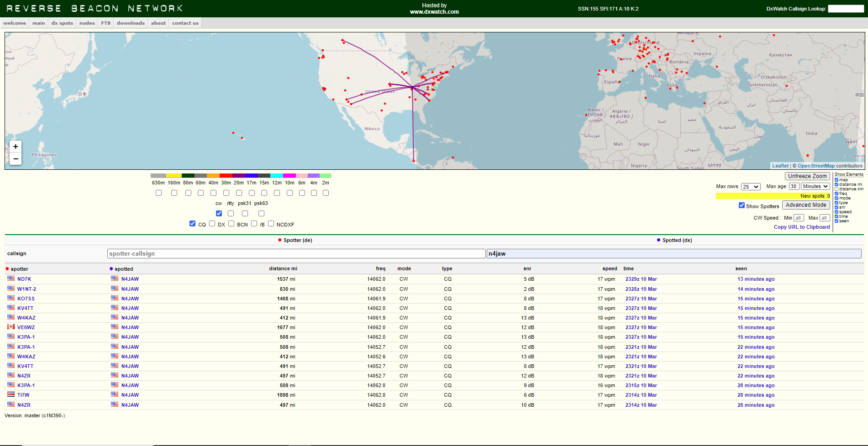Focus the CW Speed Min field
This screenshot has width=868, height=446.
(799, 218)
